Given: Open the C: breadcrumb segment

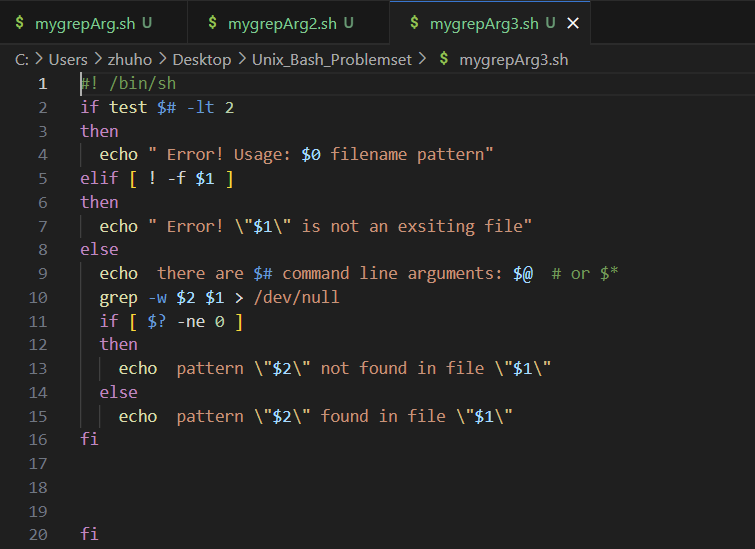Looking at the screenshot, I should click(x=22, y=60).
